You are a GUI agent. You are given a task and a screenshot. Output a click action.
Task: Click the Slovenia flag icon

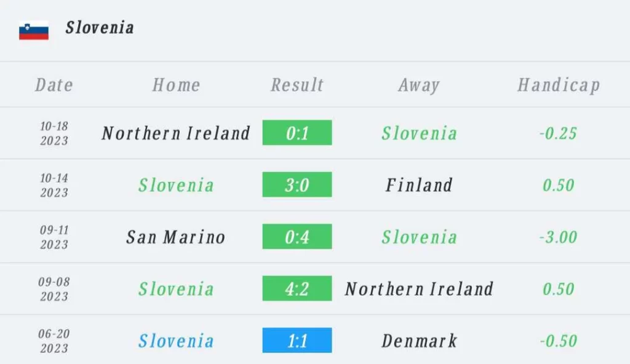[x=34, y=30]
